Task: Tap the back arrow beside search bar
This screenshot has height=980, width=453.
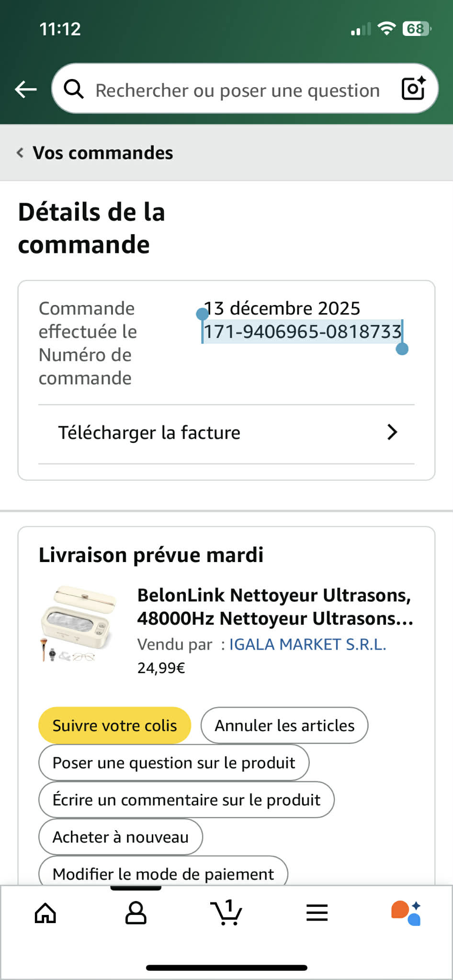Action: pyautogui.click(x=26, y=89)
